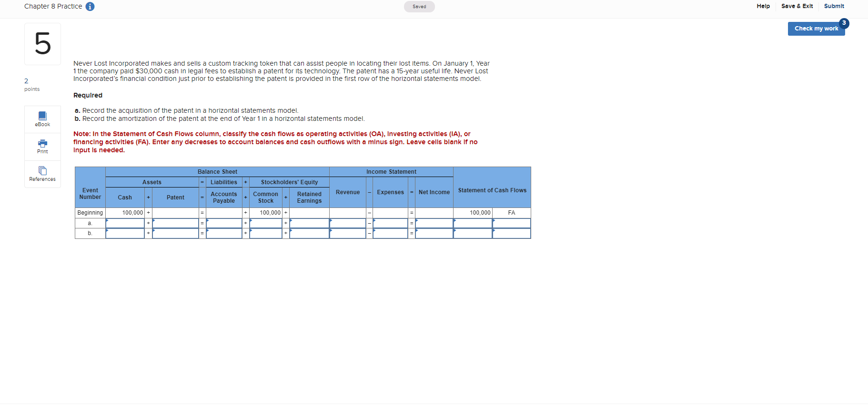
Task: Click the Event Number column header
Action: pos(90,194)
